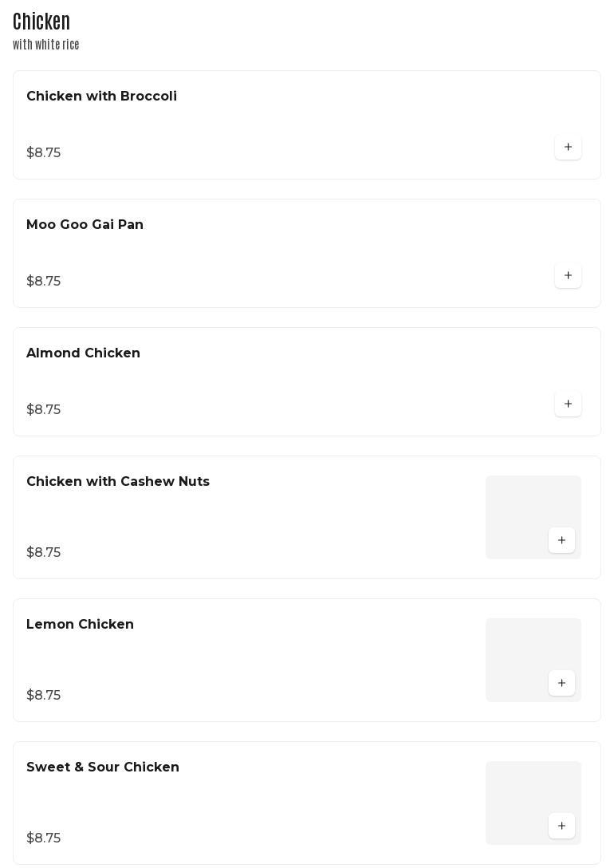The width and height of the screenshot is (614, 868).
Task: Click the Moo Goo Gai Pan $8.75 price
Action: pyautogui.click(x=44, y=282)
